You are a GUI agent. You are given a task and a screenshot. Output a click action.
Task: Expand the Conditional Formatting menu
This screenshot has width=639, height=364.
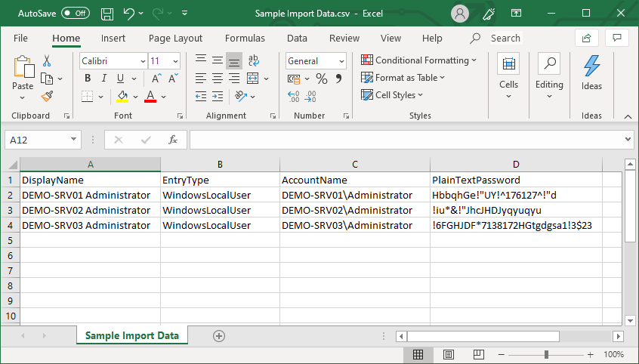click(x=419, y=60)
